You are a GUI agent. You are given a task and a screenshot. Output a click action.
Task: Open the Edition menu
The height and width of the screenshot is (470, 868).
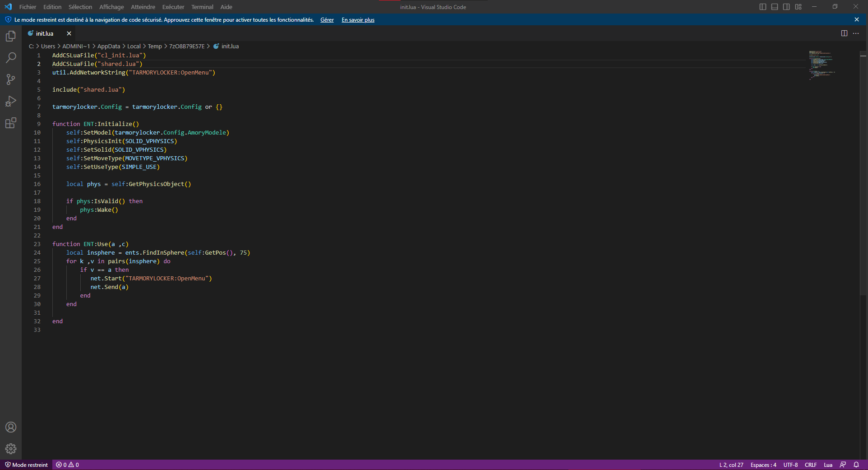coord(52,7)
